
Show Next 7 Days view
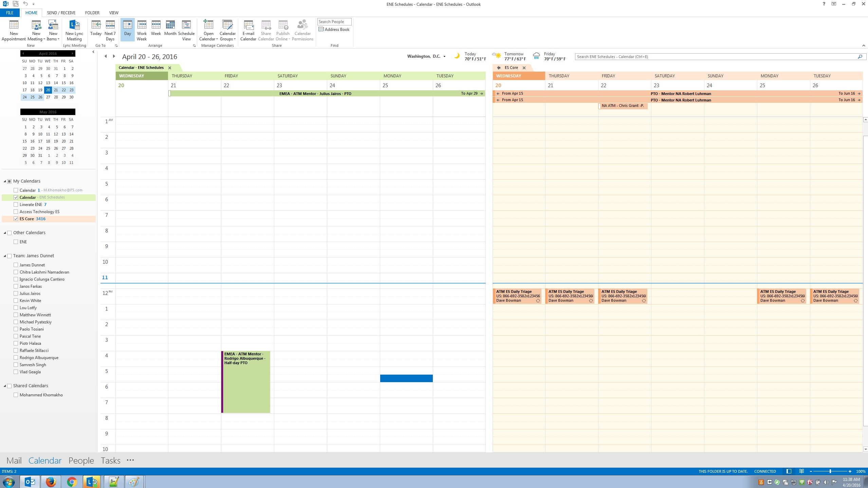(110, 30)
